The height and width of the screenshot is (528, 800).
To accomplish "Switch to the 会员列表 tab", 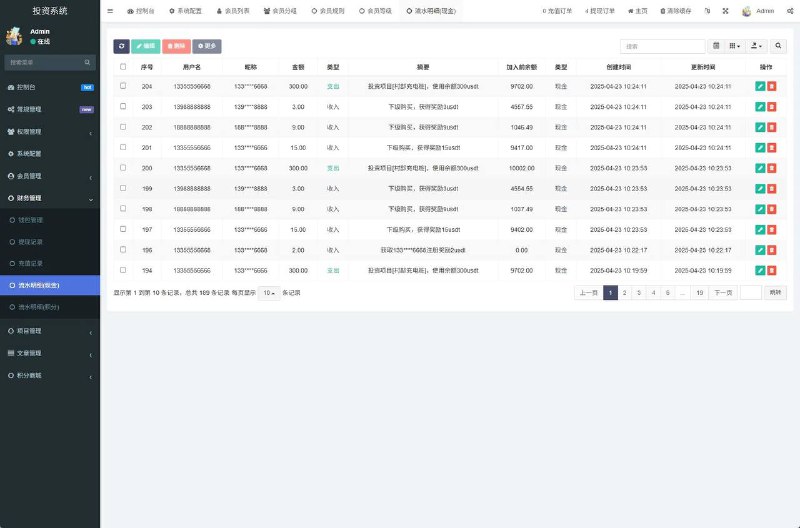I will (233, 11).
